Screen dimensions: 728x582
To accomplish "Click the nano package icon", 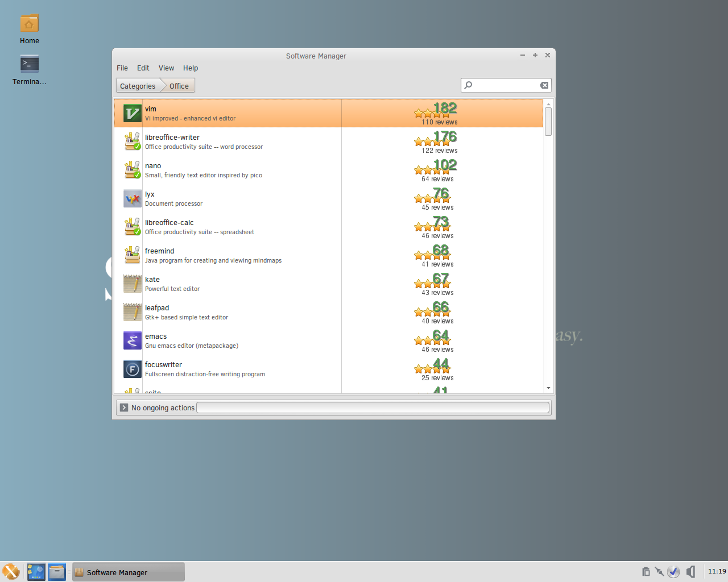I will tap(132, 170).
